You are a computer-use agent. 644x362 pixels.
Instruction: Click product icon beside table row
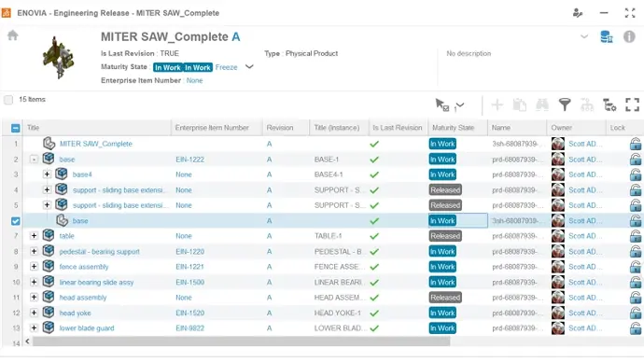[x=49, y=235]
